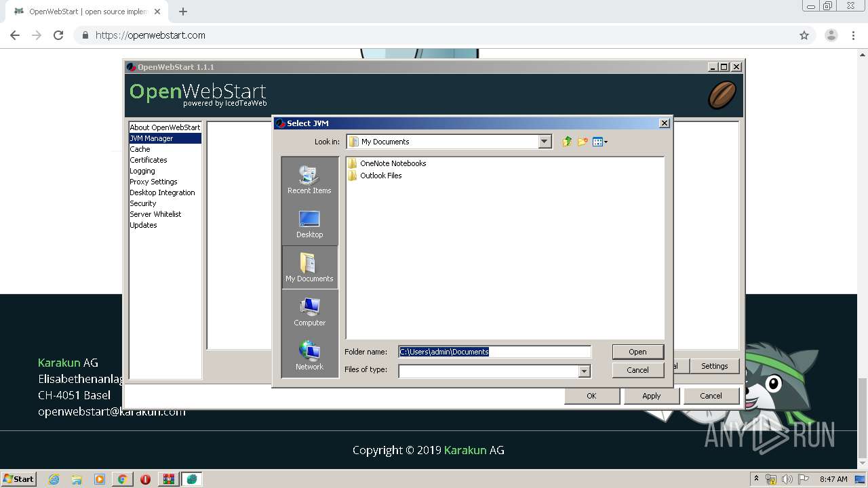The image size is (868, 488).
Task: Open the Windows Start menu
Action: click(x=18, y=479)
